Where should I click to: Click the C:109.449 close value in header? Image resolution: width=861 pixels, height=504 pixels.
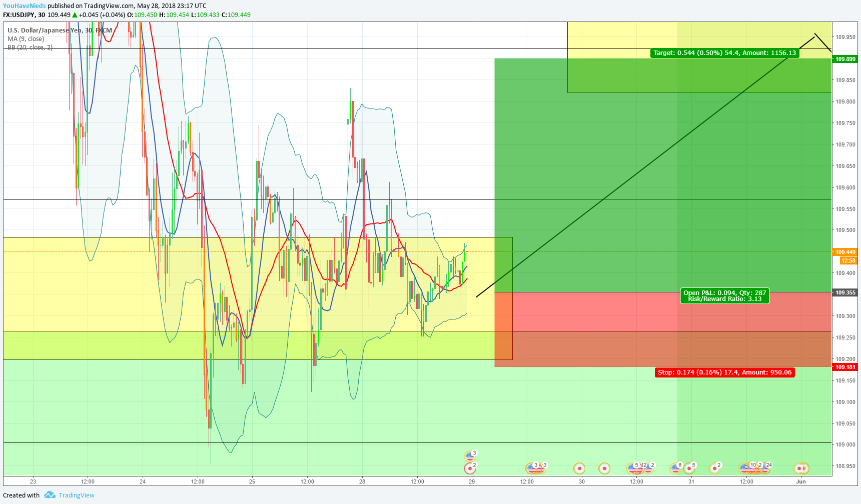tap(236, 14)
